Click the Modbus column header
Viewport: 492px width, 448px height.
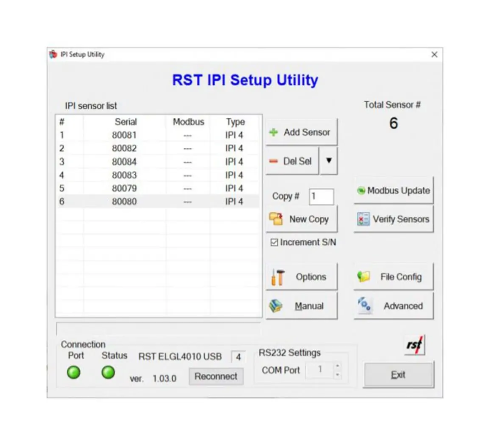[189, 122]
